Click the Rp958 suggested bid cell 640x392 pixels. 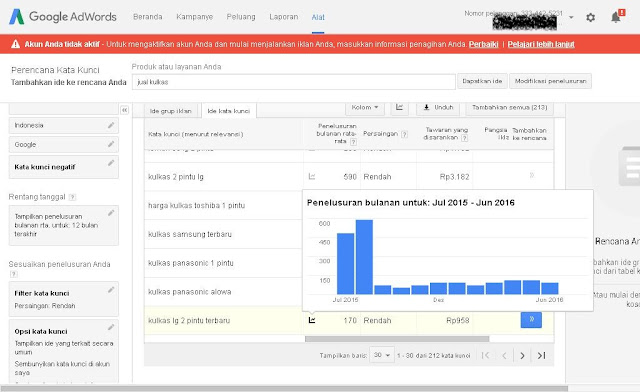(458, 320)
